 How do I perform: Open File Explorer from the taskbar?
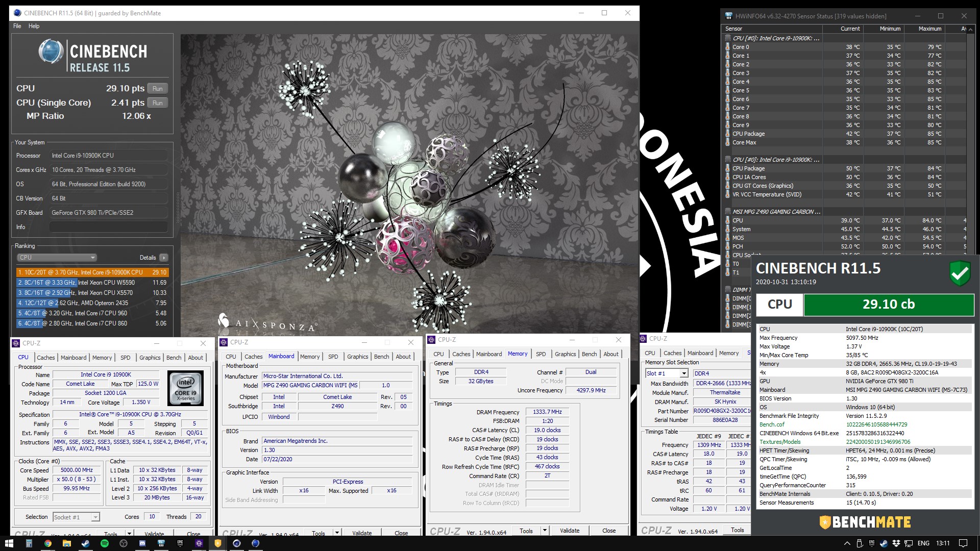pos(66,543)
